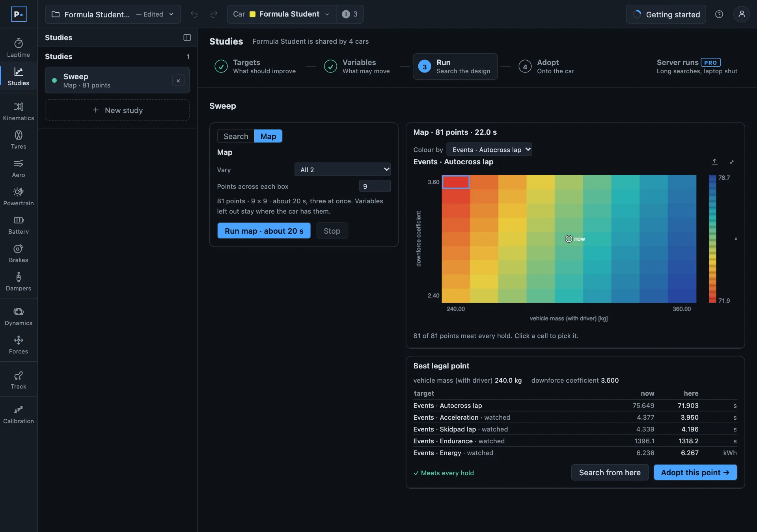
Task: Open the Vary All 2 dropdown
Action: click(x=343, y=169)
